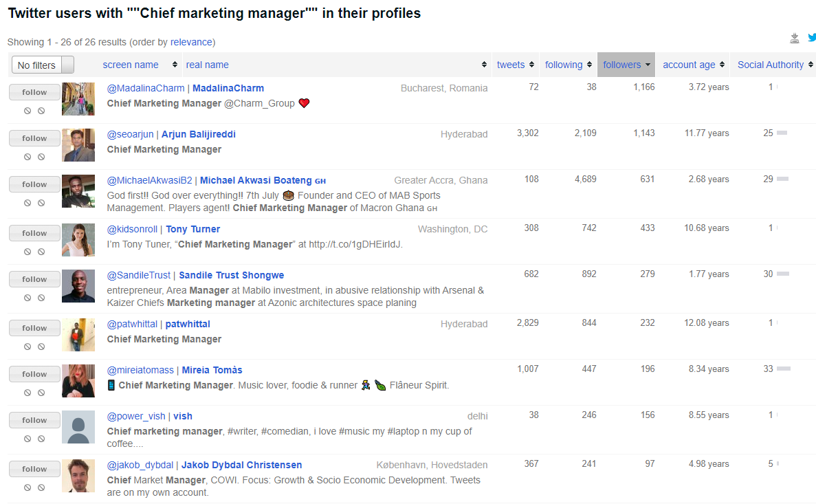The width and height of the screenshot is (816, 504).
Task: Click the sort arrows on real name column
Action: point(484,65)
